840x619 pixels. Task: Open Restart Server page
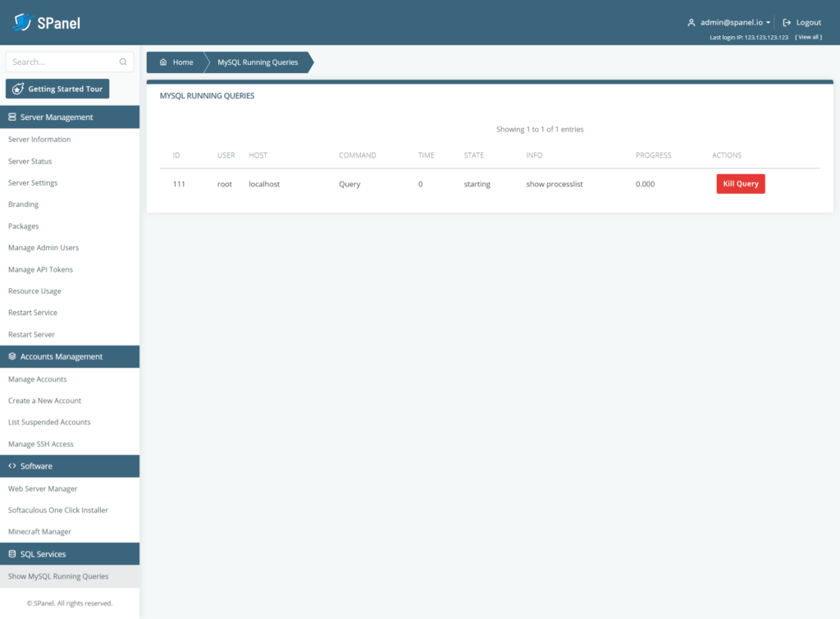pyautogui.click(x=31, y=334)
